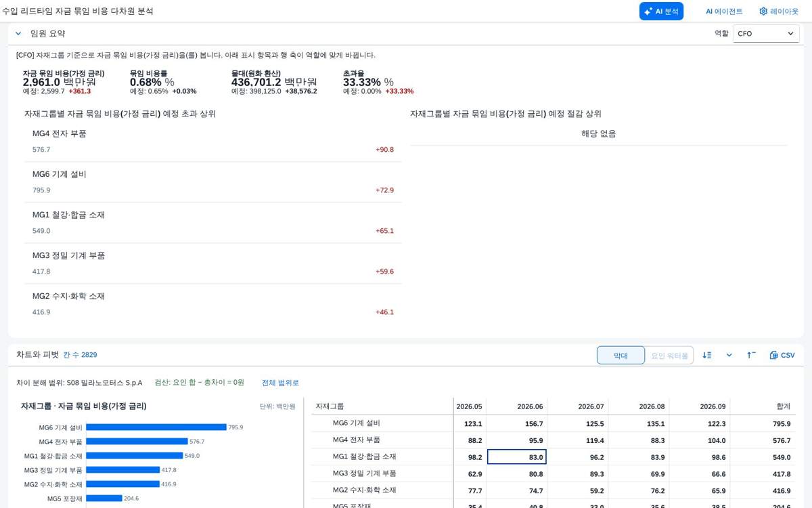Click the 묶임 비용률 KPI value 0.68%
Viewport: 812px width, 508px height.
tap(145, 82)
